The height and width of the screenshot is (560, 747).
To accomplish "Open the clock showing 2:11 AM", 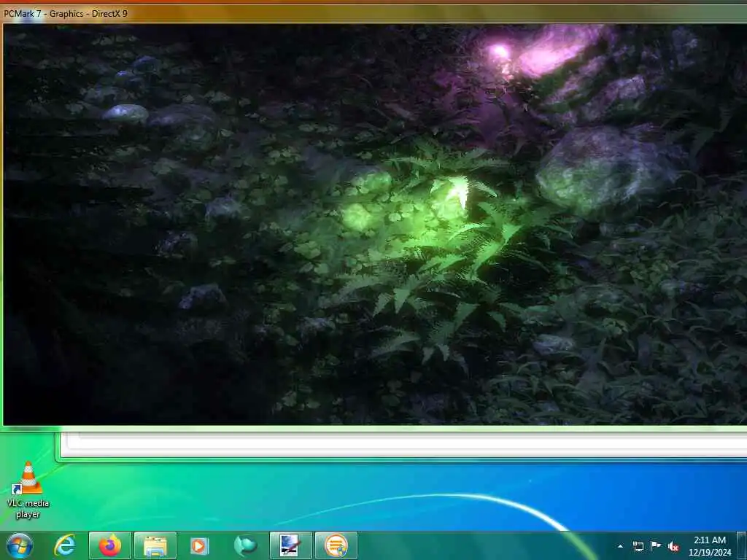I will 709,546.
